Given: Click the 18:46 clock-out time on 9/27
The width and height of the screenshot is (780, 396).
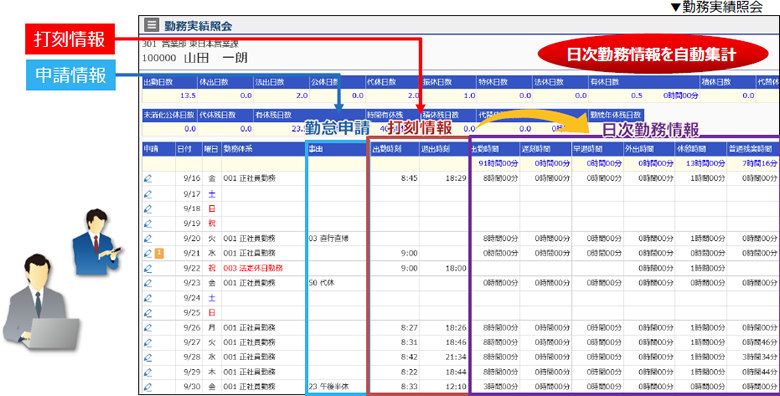Looking at the screenshot, I should (x=456, y=342).
